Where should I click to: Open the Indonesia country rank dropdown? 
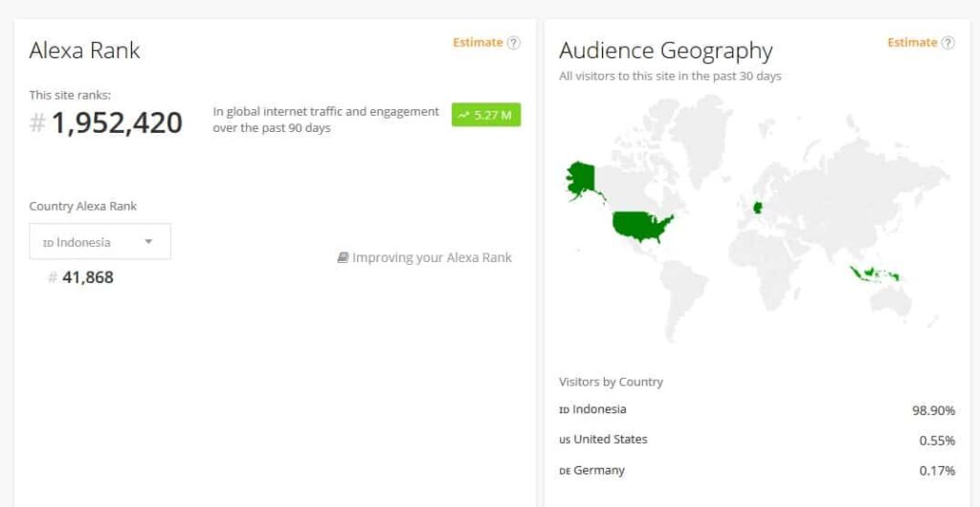[100, 242]
